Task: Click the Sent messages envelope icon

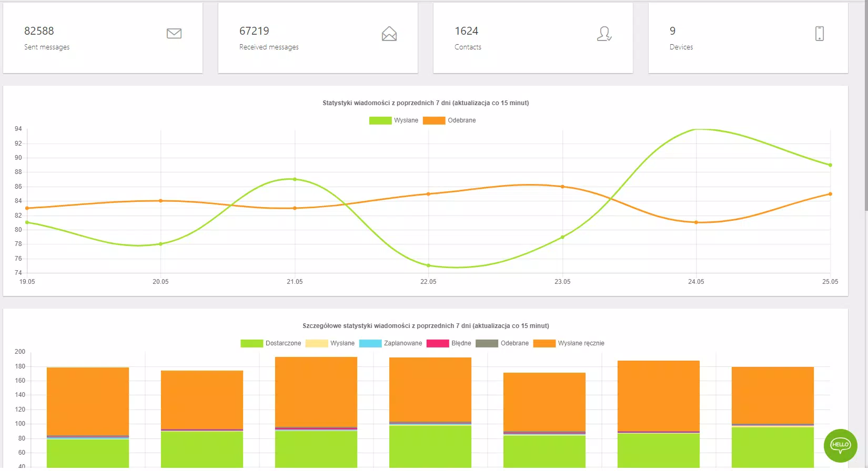Action: click(174, 34)
